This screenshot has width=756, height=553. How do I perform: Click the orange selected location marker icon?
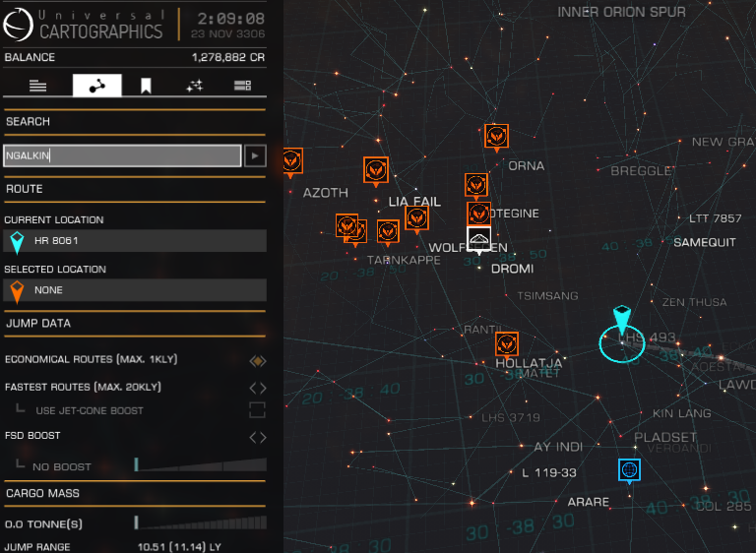[x=17, y=291]
